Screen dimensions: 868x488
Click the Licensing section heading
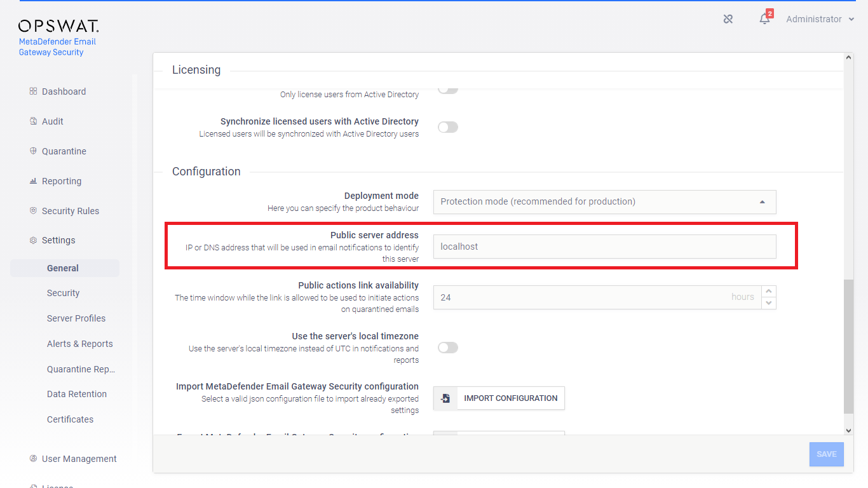[196, 70]
